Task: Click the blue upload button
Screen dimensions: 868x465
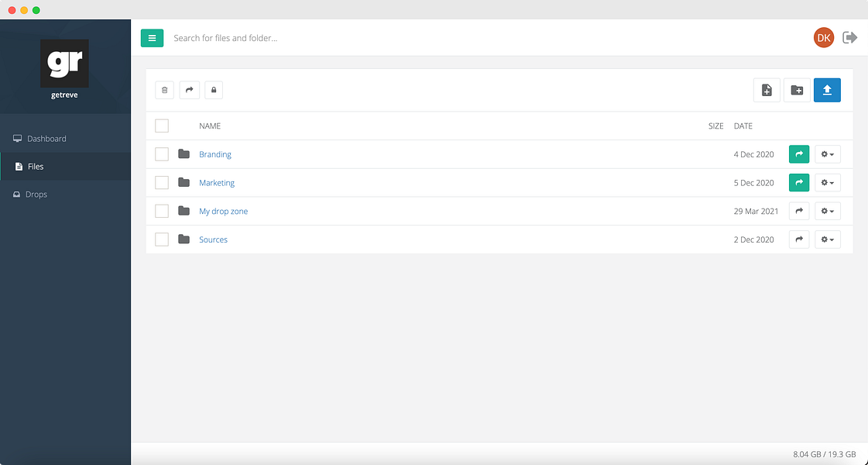Action: click(x=827, y=91)
